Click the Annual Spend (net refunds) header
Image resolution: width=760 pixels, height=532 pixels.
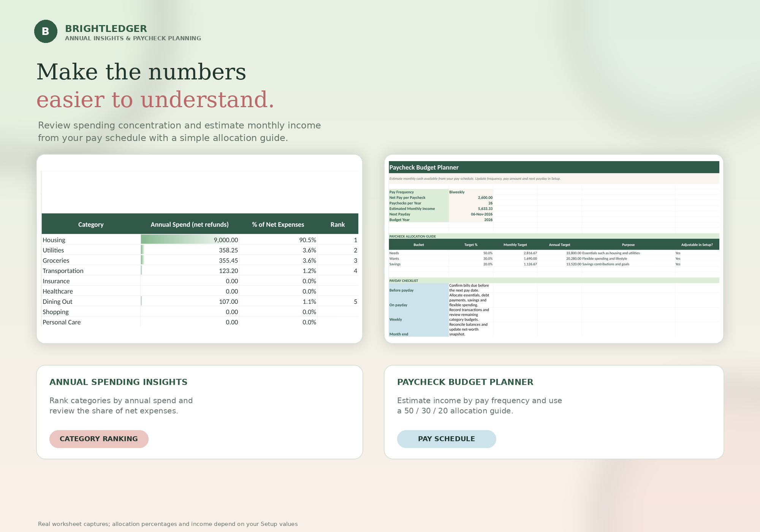point(190,225)
